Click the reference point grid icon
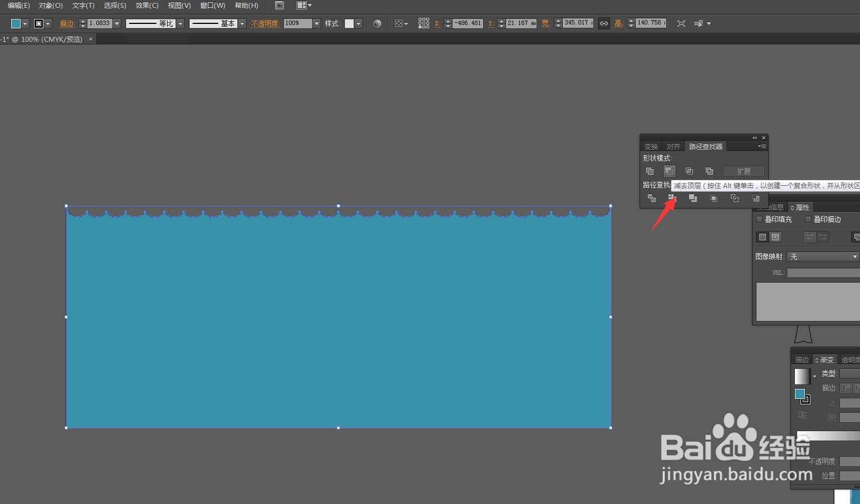Image resolution: width=860 pixels, height=504 pixels. pos(424,23)
